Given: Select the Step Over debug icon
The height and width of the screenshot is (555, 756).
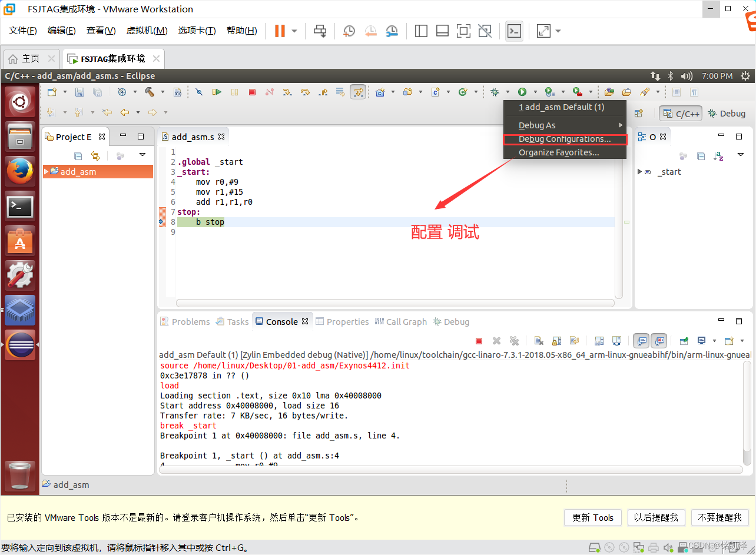Looking at the screenshot, I should [x=305, y=92].
